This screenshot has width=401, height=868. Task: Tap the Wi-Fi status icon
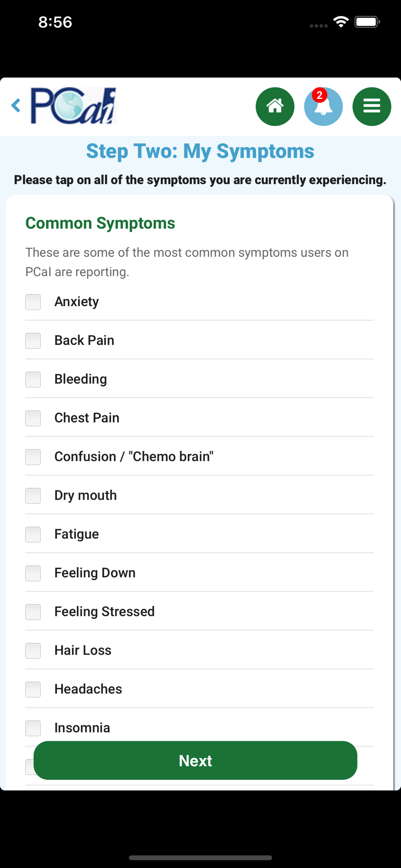coord(341,22)
